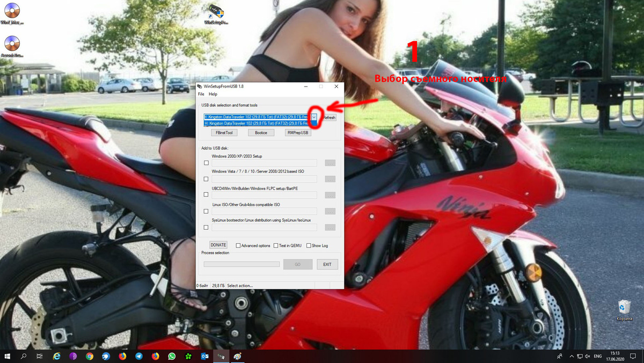644x363 pixels.
Task: Browse button for Windows Vista/7/8/10 ISO
Action: click(330, 179)
